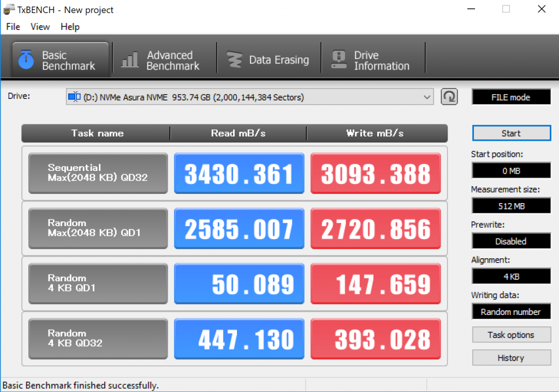Click the Drive Information icon
The height and width of the screenshot is (392, 559).
pyautogui.click(x=339, y=60)
